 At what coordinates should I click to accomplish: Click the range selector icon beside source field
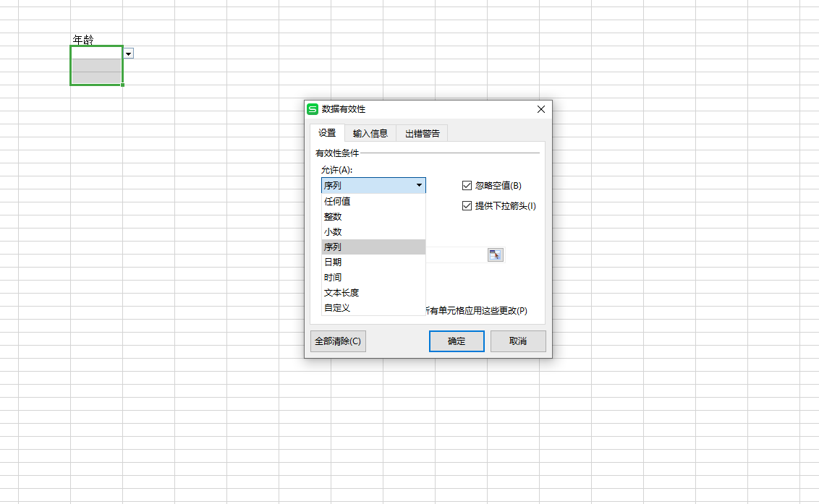[x=495, y=255]
